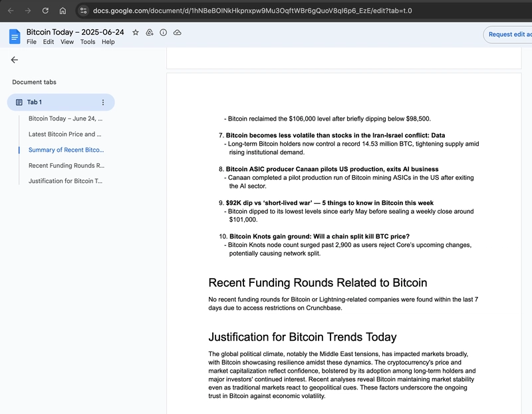This screenshot has height=414, width=532.
Task: Click heading 'Recent Funding Rounds Related to Bitcoin'
Action: coord(318,283)
